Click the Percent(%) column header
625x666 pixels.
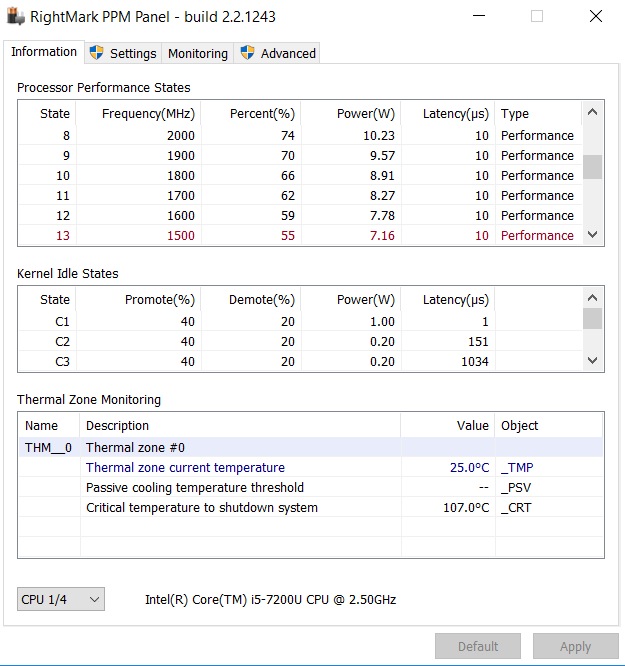(x=251, y=114)
